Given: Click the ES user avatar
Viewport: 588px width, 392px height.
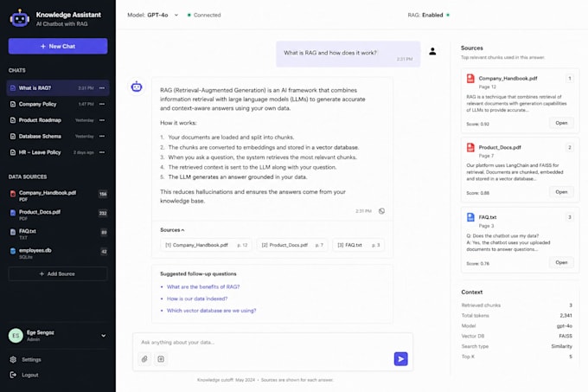Looking at the screenshot, I should 16,336.
